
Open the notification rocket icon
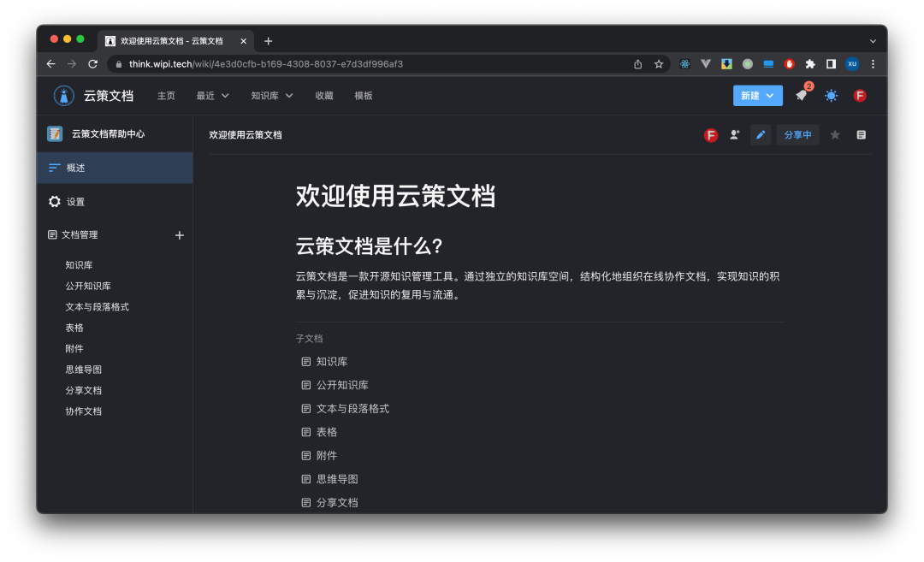click(x=802, y=96)
